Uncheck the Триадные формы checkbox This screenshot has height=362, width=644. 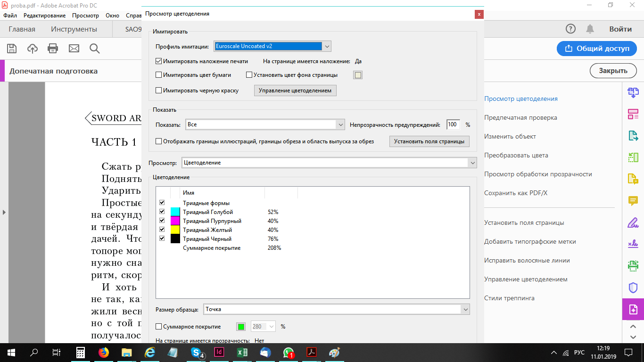pos(162,203)
